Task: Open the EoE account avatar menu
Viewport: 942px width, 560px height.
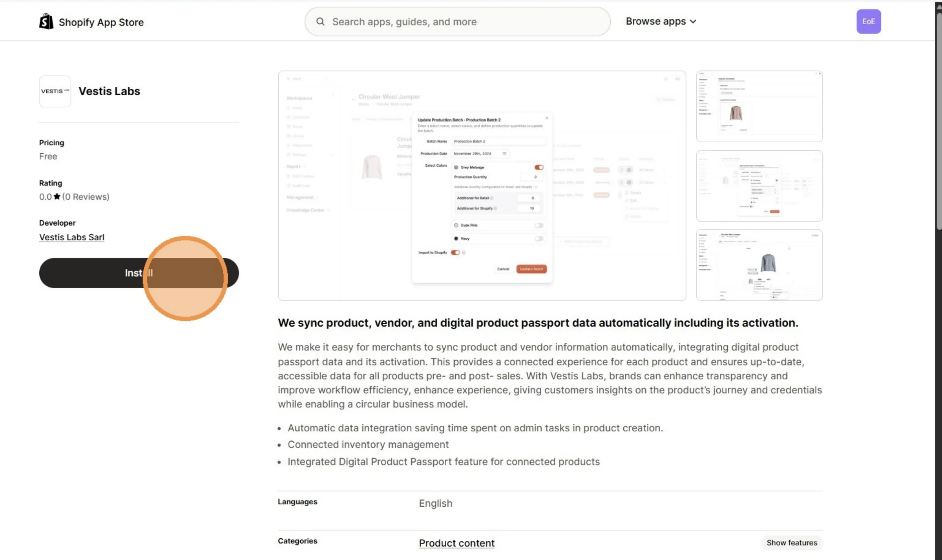Action: pos(868,22)
